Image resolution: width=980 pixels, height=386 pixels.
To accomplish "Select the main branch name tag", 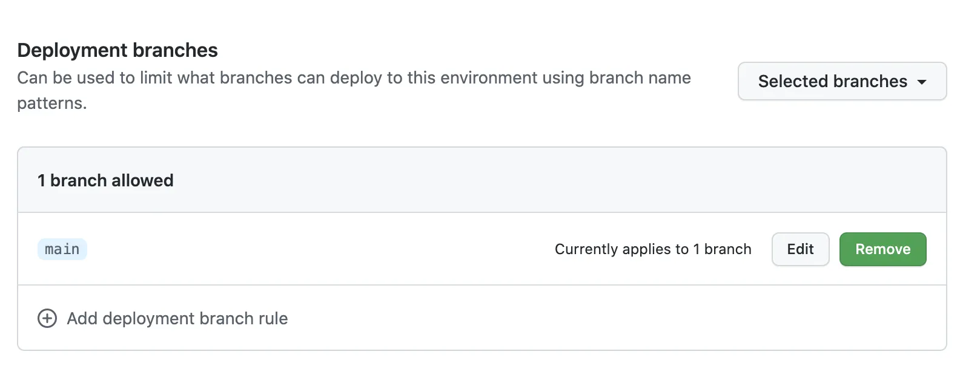I will pos(62,249).
